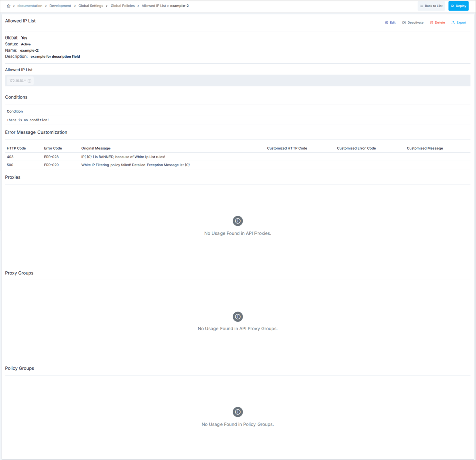Select Development in the breadcrumb

click(x=60, y=6)
